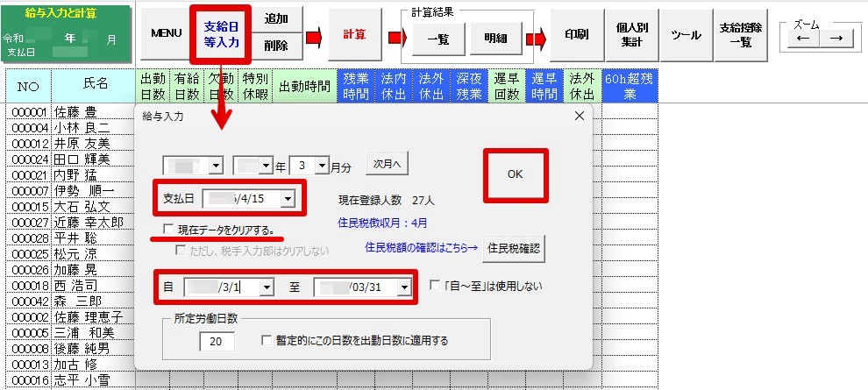Click the 深夜残業 column header

click(469, 86)
